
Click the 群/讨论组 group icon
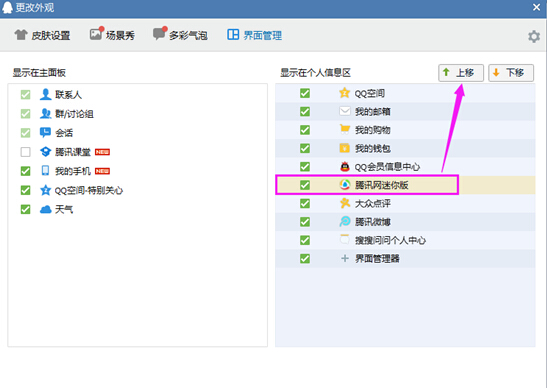45,113
